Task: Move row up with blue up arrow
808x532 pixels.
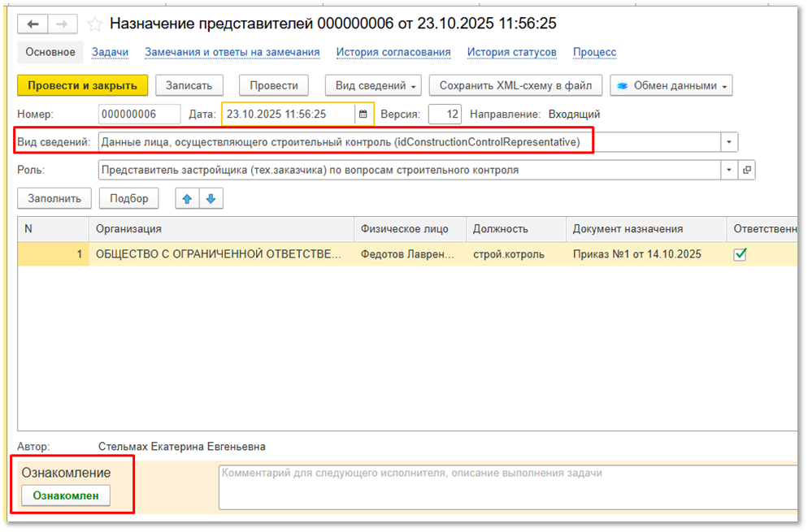Action: click(x=188, y=198)
